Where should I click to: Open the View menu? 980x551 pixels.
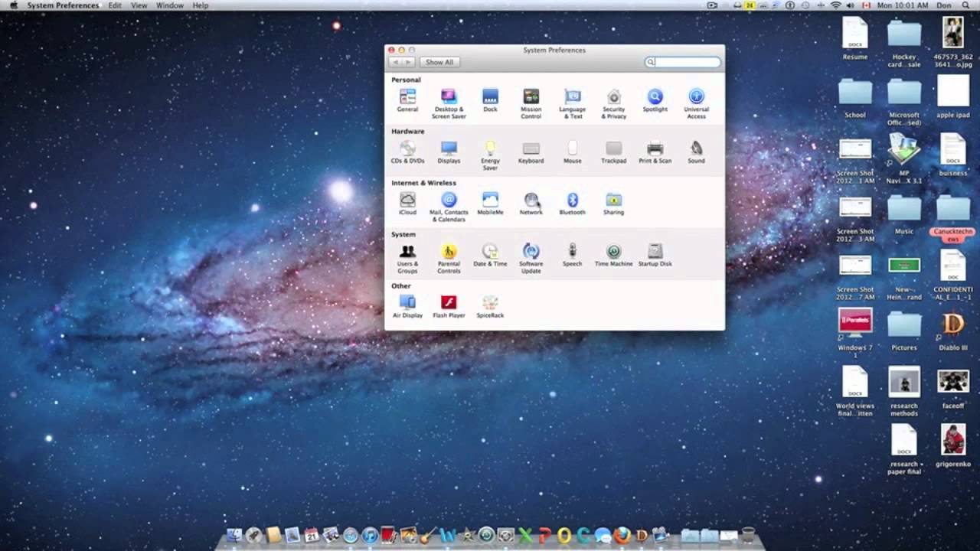(x=139, y=5)
